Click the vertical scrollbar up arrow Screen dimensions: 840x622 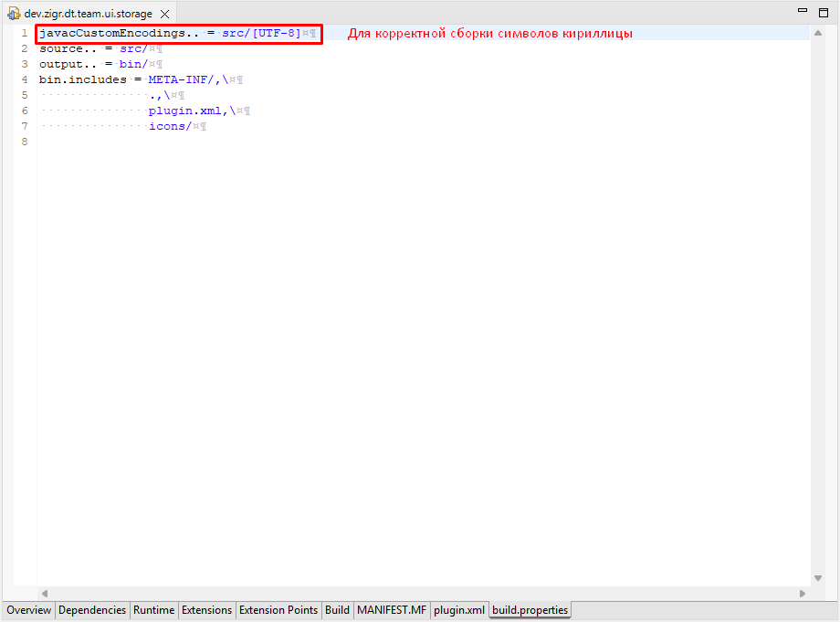(x=818, y=33)
